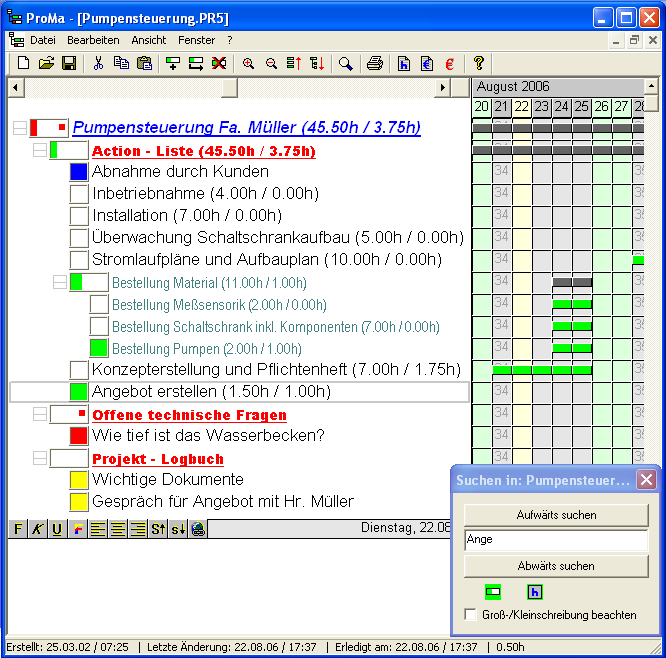
Task: Click Abwärts suchen button
Action: tap(556, 566)
